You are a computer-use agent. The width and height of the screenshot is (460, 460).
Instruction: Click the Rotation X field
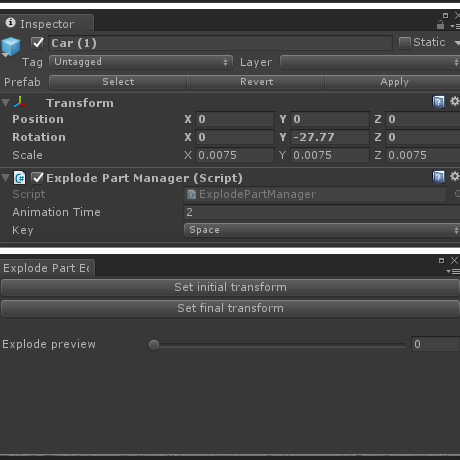point(235,137)
